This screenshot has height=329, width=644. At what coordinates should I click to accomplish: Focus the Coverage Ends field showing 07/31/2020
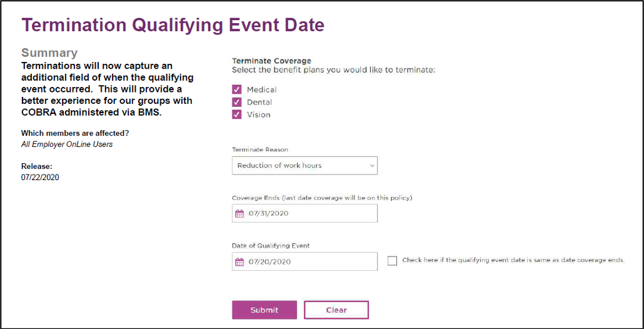pyautogui.click(x=304, y=213)
